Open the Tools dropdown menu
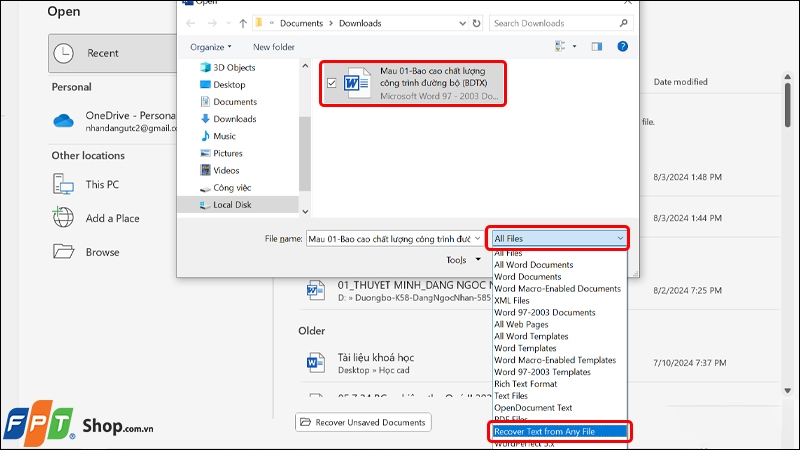800x450 pixels. (463, 260)
